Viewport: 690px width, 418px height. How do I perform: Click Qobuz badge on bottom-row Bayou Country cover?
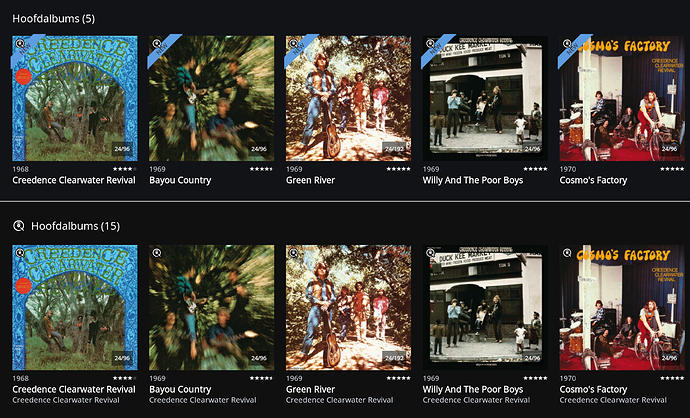(x=157, y=253)
